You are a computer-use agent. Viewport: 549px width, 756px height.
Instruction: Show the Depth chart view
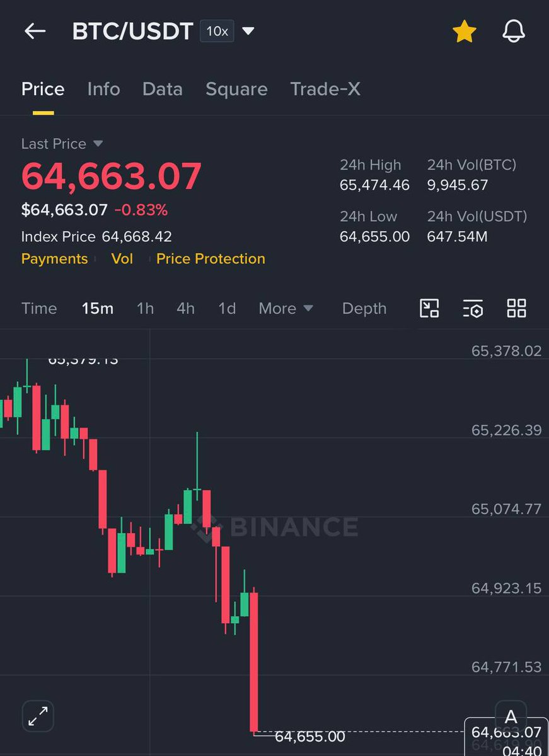pos(364,308)
